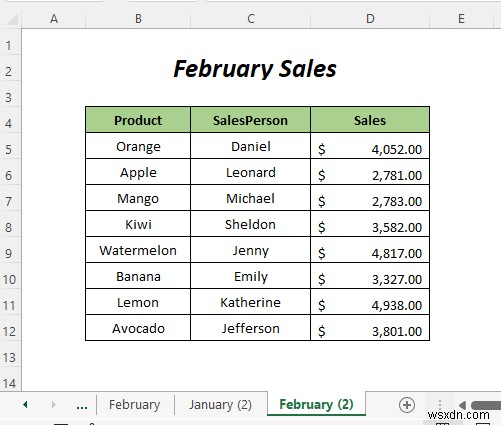
Task: Click the cell containing Jefferson
Action: pyautogui.click(x=250, y=328)
